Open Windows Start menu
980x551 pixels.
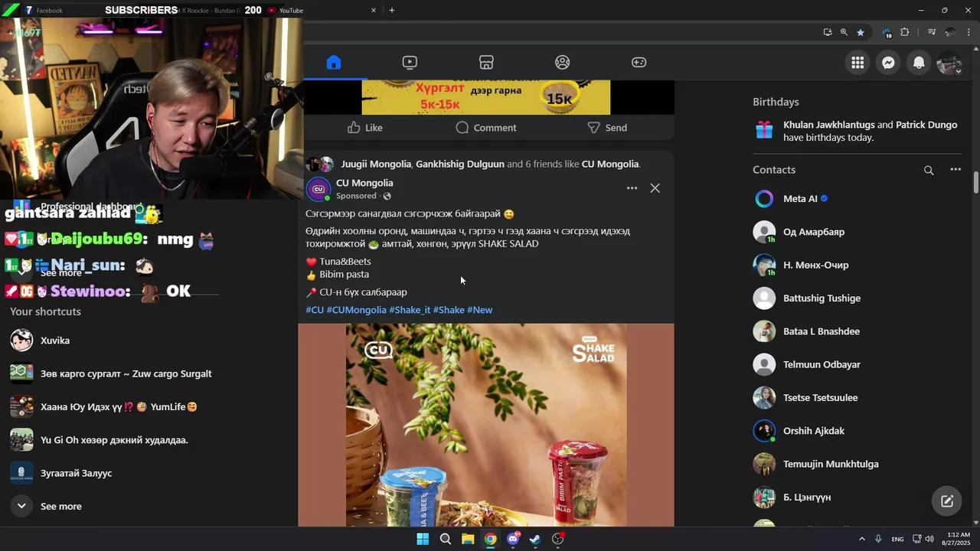[423, 540]
